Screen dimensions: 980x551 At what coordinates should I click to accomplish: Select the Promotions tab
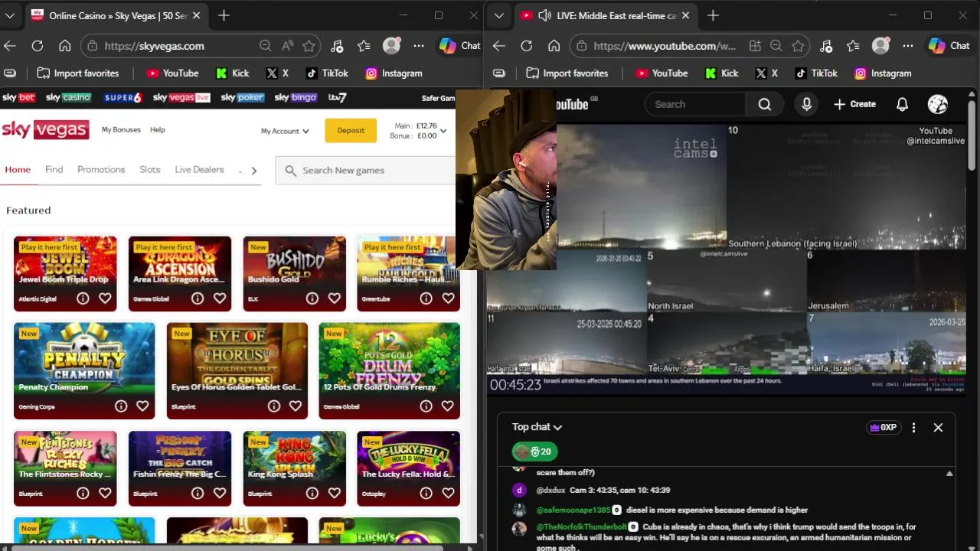(101, 170)
